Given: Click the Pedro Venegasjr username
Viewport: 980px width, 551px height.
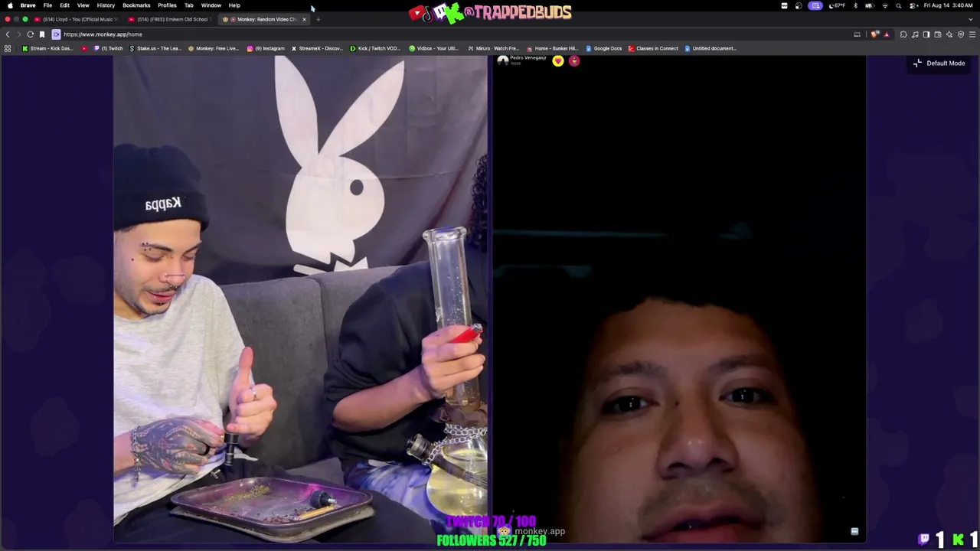Looking at the screenshot, I should 528,58.
